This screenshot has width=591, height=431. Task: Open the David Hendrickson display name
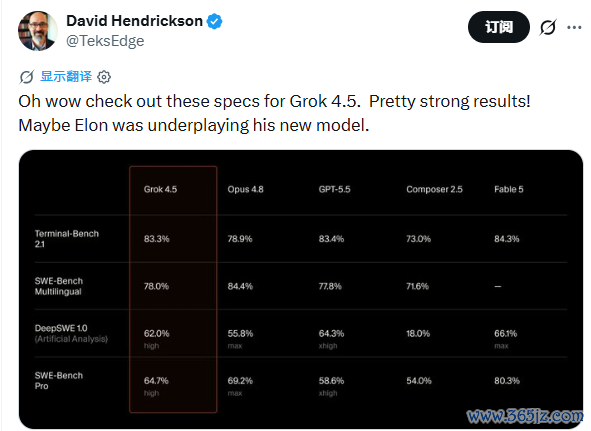(135, 21)
